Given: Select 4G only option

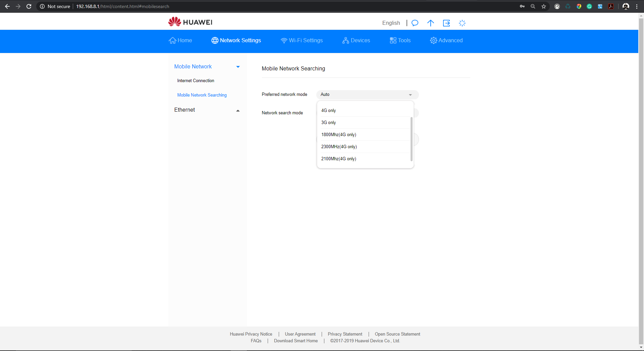Looking at the screenshot, I should click(x=365, y=110).
